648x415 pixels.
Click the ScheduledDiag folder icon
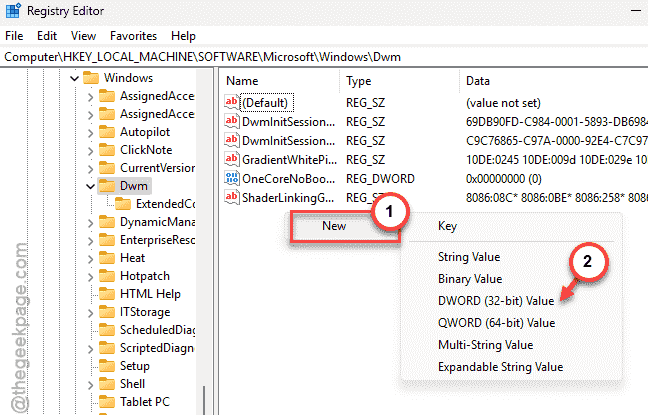(x=107, y=330)
